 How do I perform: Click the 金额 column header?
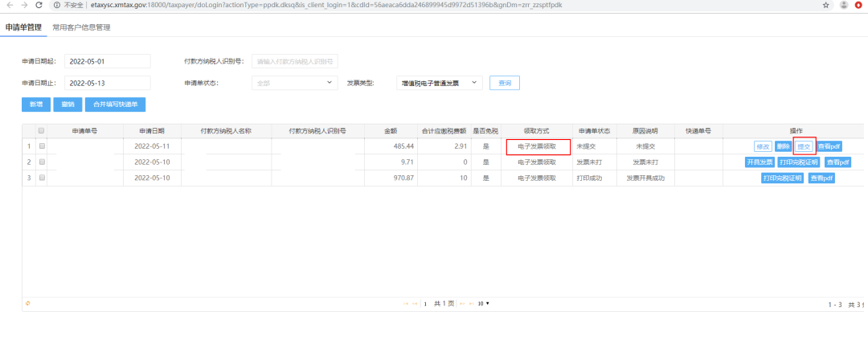tap(391, 131)
